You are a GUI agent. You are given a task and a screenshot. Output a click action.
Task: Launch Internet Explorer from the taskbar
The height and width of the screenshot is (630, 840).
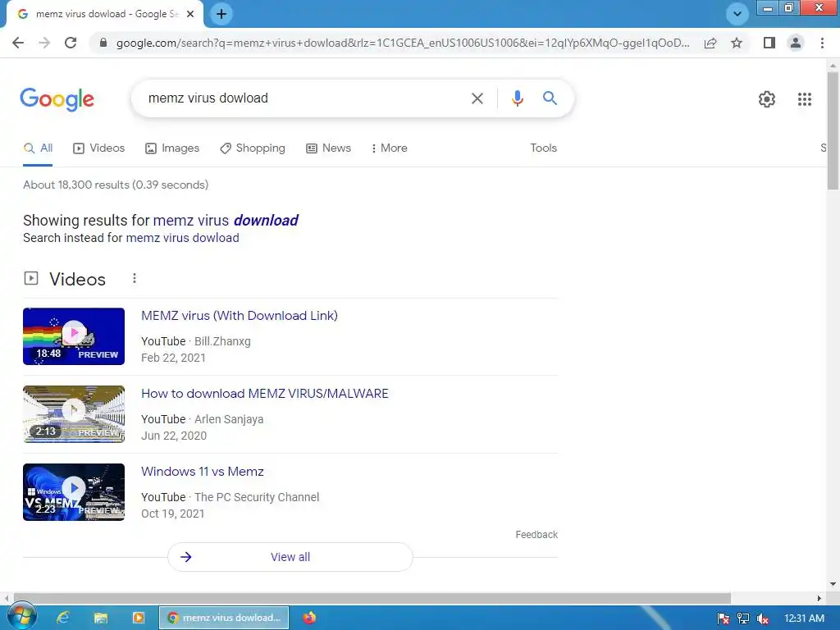[x=63, y=618]
